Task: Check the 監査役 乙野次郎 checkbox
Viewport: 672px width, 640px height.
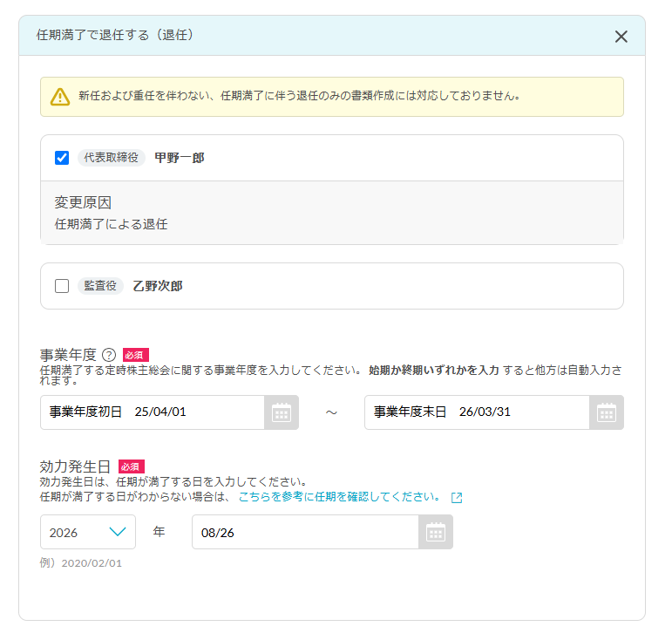Action: coord(62,286)
